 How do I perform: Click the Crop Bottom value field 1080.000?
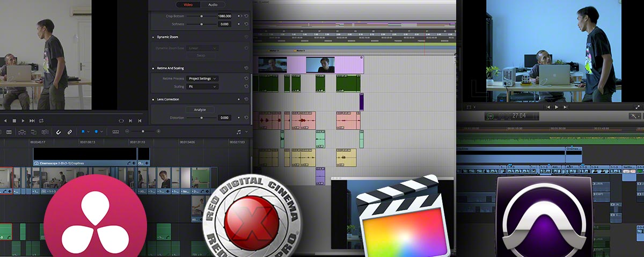coord(224,16)
